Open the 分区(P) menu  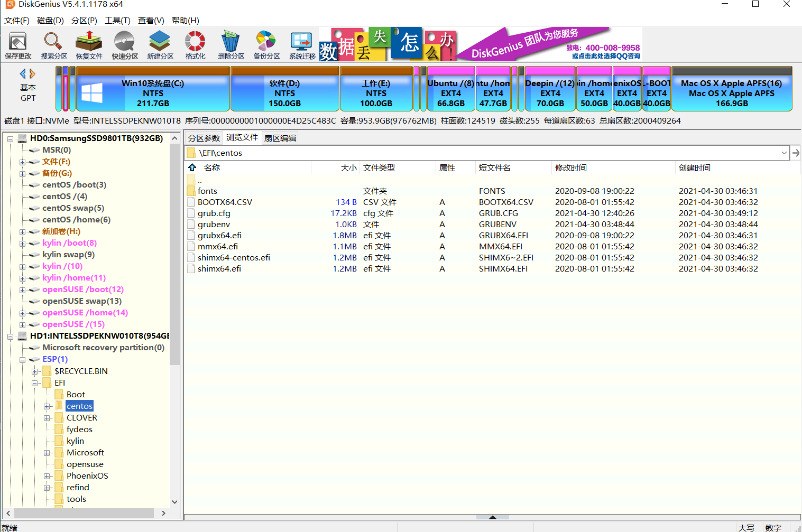pyautogui.click(x=84, y=20)
